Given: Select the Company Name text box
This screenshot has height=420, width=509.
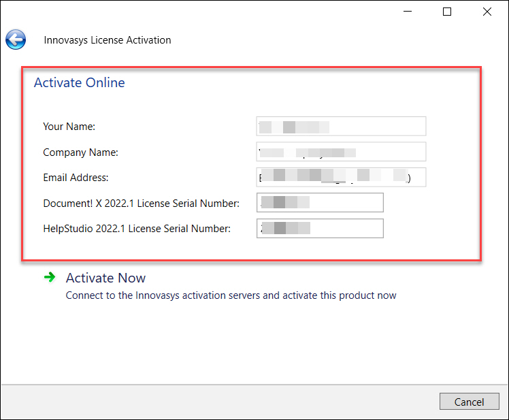Looking at the screenshot, I should [341, 152].
